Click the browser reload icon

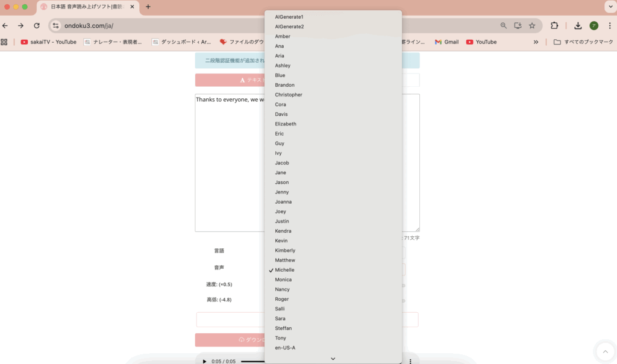[37, 26]
